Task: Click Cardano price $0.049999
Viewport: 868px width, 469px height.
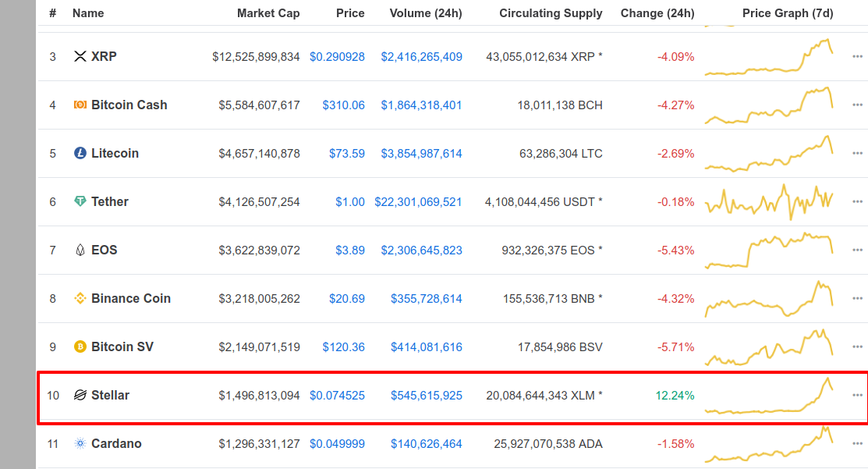Action: [337, 444]
